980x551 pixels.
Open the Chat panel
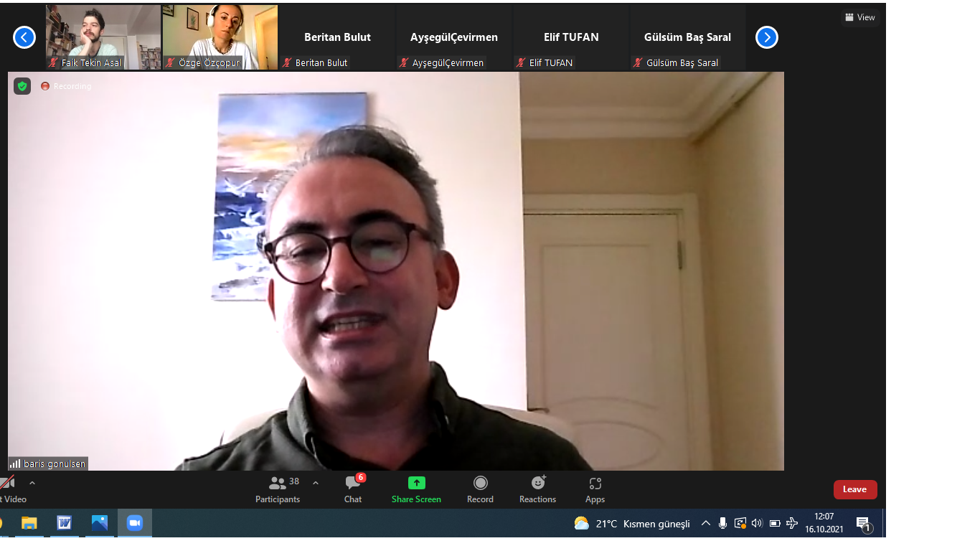[x=352, y=489]
